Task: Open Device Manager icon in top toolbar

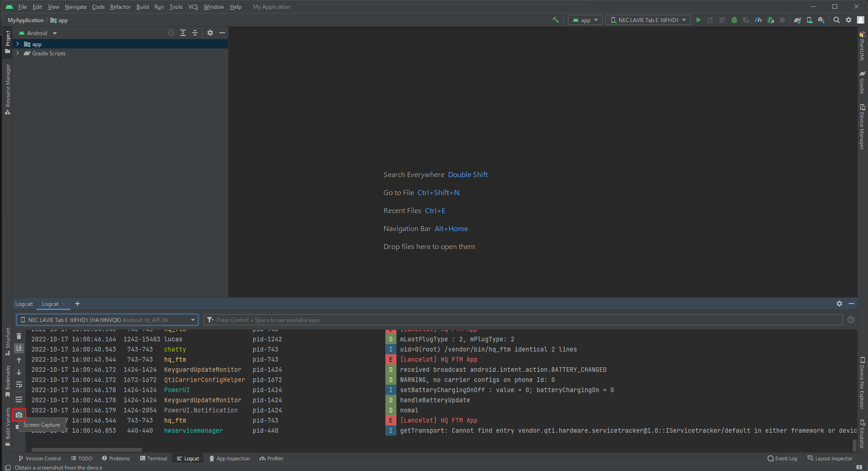Action: click(809, 20)
